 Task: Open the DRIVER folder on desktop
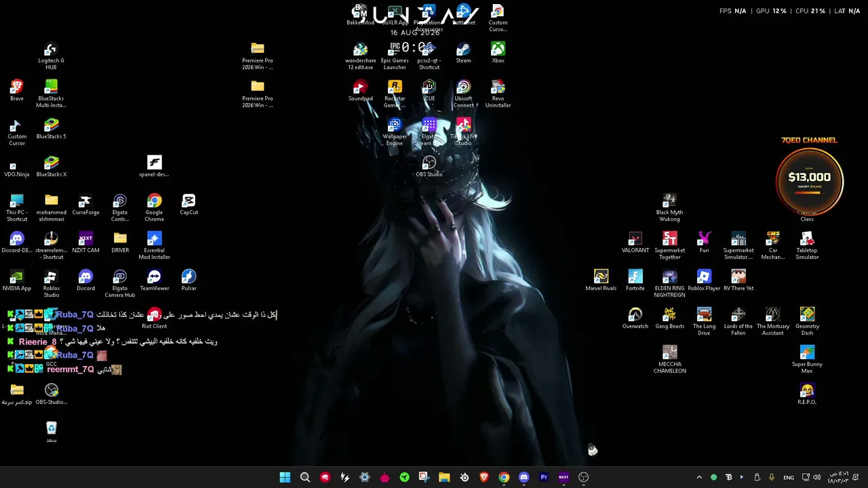pyautogui.click(x=120, y=243)
